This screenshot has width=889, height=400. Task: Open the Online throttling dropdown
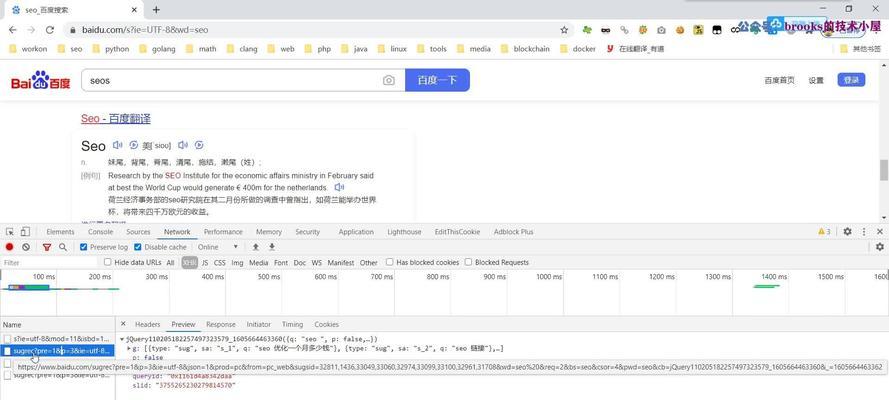click(x=218, y=247)
